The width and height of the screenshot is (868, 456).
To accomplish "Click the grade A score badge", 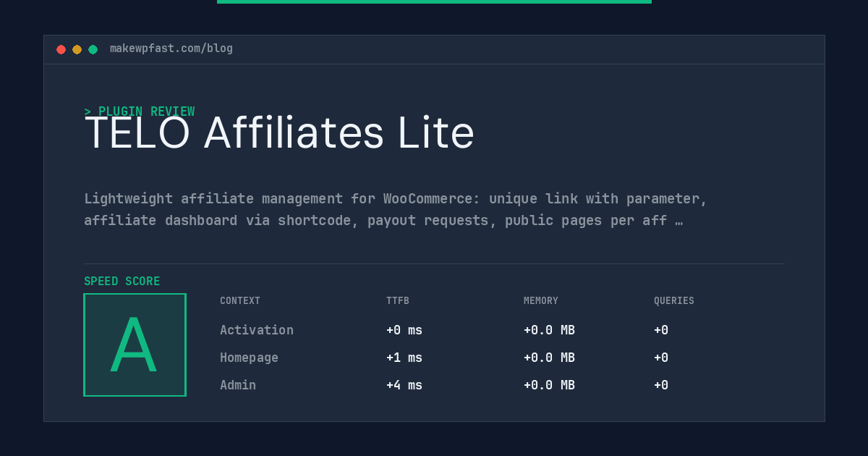I will pyautogui.click(x=135, y=345).
